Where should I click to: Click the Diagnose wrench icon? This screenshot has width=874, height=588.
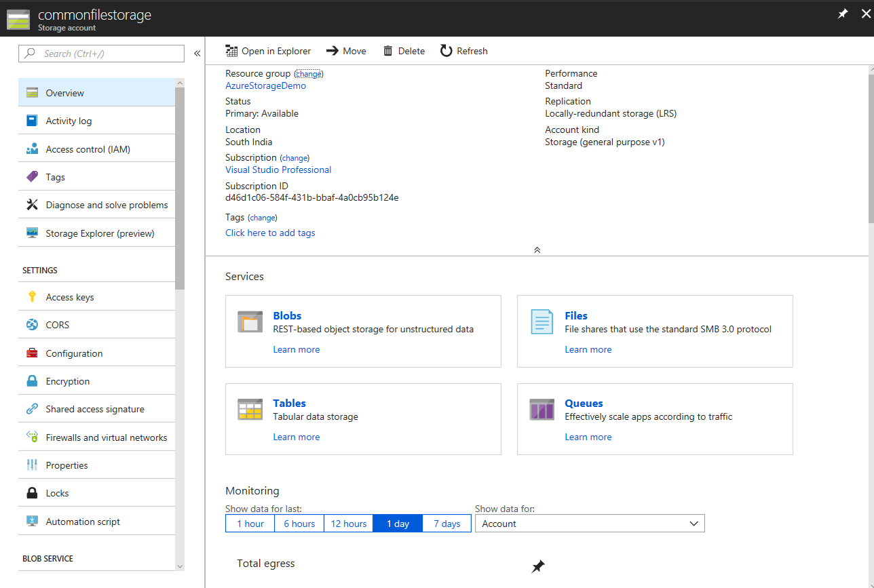(32, 205)
